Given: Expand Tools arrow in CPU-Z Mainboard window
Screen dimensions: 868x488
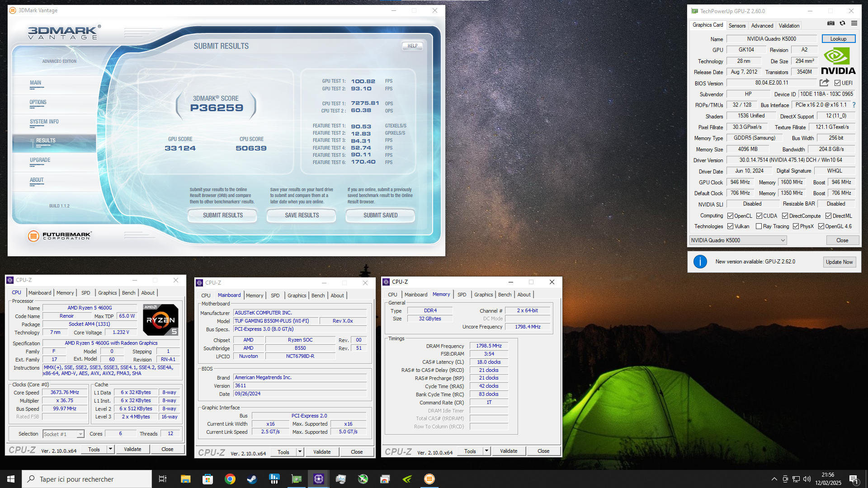Looking at the screenshot, I should tap(300, 452).
